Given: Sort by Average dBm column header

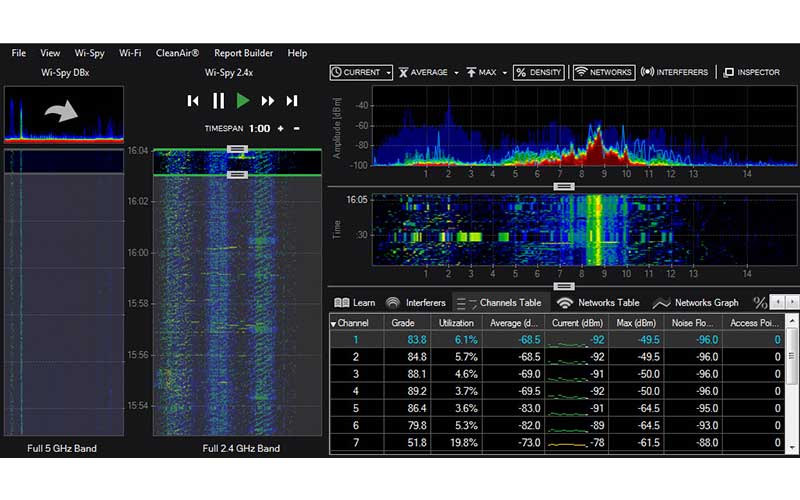Looking at the screenshot, I should [513, 323].
